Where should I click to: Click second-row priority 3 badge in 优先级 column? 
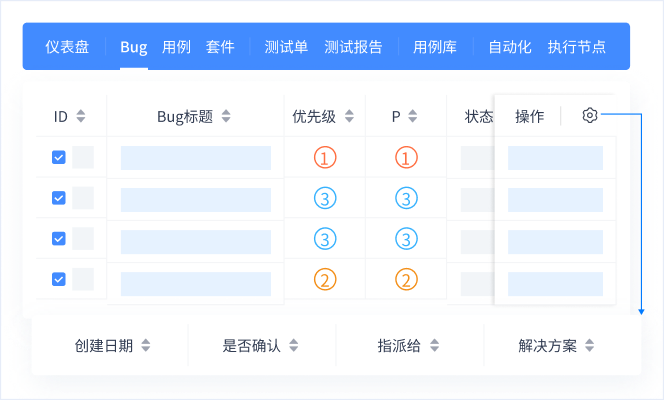pyautogui.click(x=325, y=198)
